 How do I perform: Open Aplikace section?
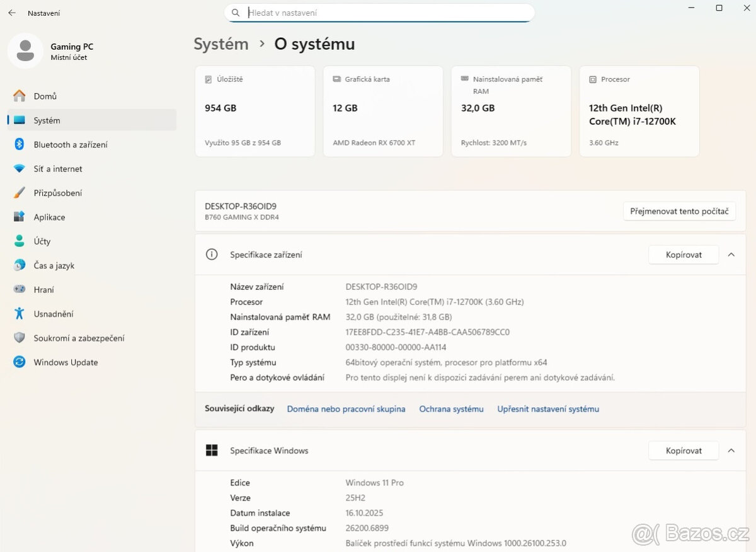[49, 217]
